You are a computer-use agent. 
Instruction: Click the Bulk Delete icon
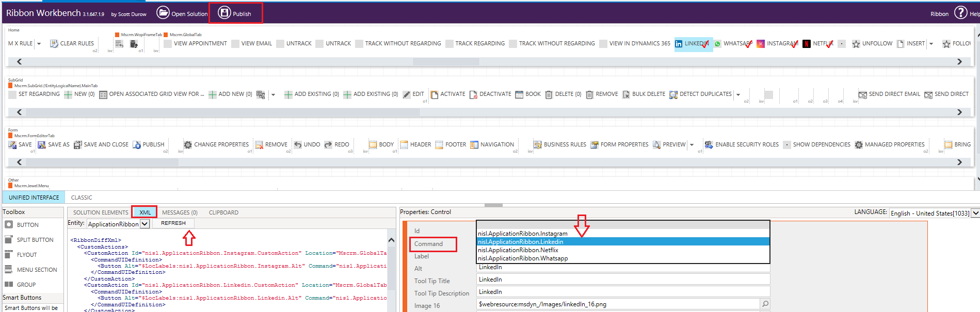coord(626,94)
